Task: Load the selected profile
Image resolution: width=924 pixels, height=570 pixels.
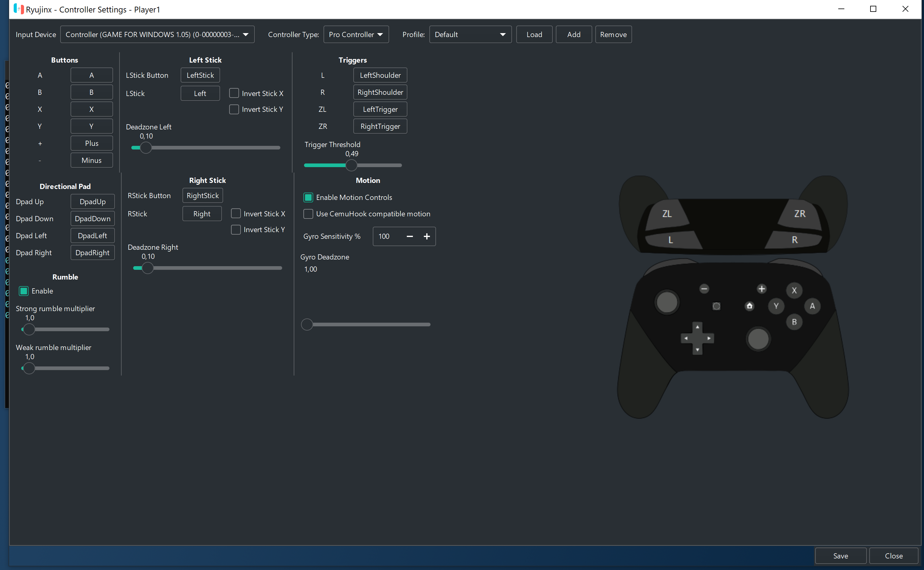Action: [x=534, y=34]
